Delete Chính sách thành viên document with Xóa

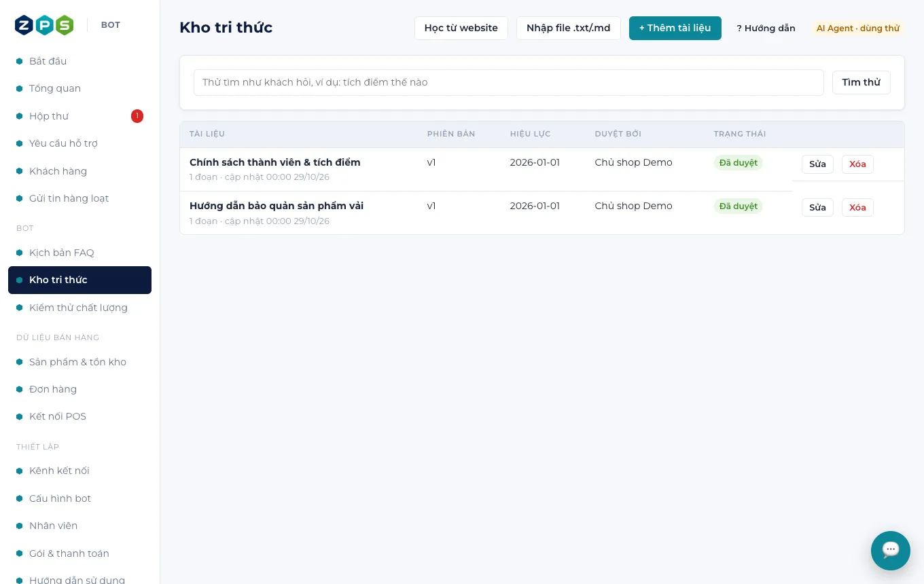point(857,164)
